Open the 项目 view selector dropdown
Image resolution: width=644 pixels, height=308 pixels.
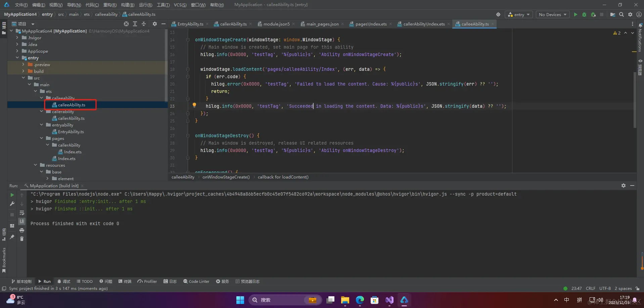pos(24,24)
